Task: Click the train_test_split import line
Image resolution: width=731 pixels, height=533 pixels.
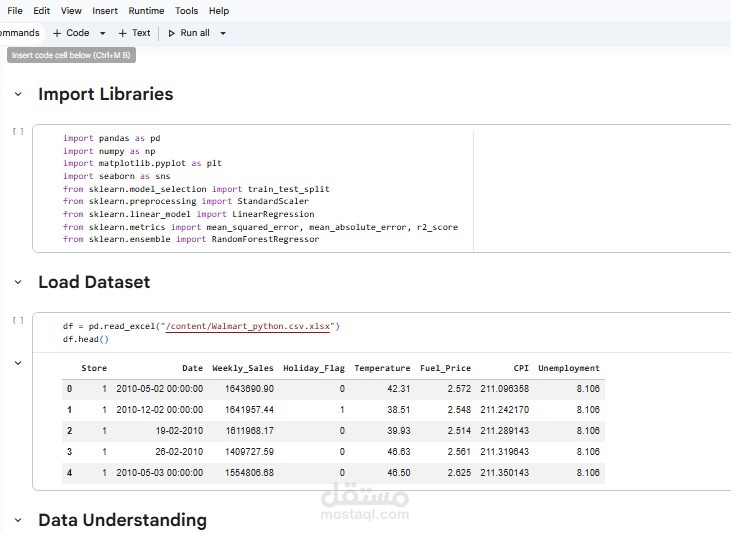Action: point(196,189)
